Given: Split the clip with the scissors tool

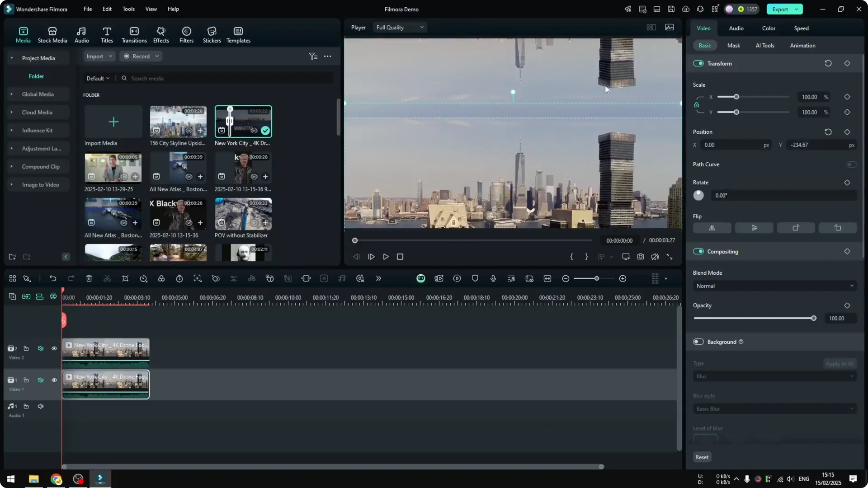Looking at the screenshot, I should click(107, 278).
